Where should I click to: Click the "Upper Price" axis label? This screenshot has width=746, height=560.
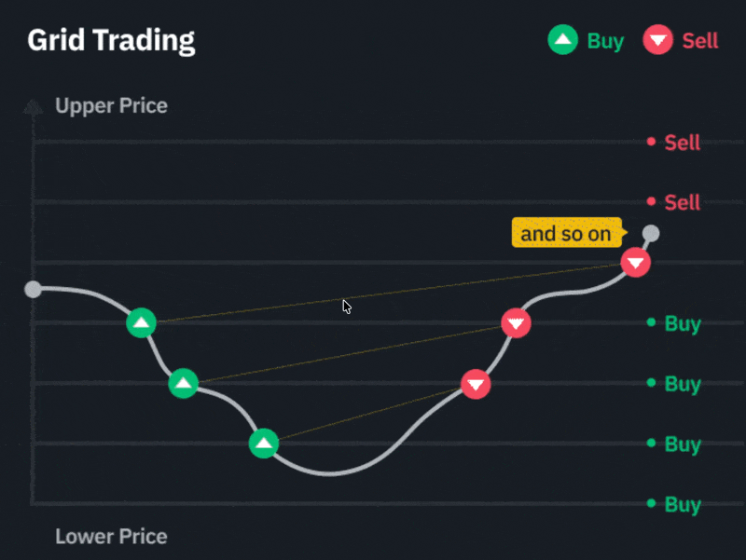coord(111,105)
